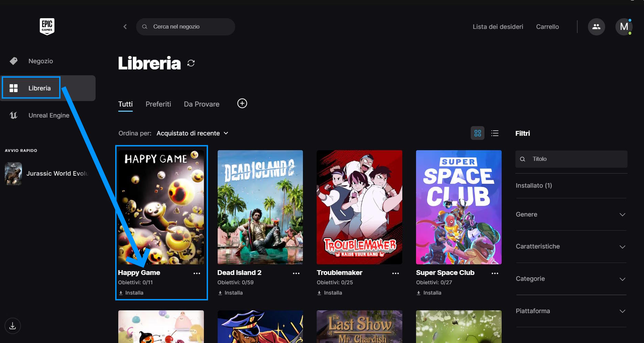Viewport: 644px width, 343px height.
Task: Open the downloads icon at bottom left
Action: [13, 326]
